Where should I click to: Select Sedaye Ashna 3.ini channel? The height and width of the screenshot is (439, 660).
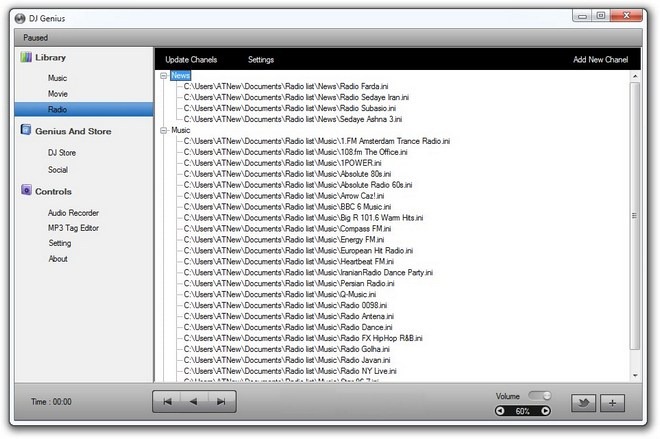[293, 119]
